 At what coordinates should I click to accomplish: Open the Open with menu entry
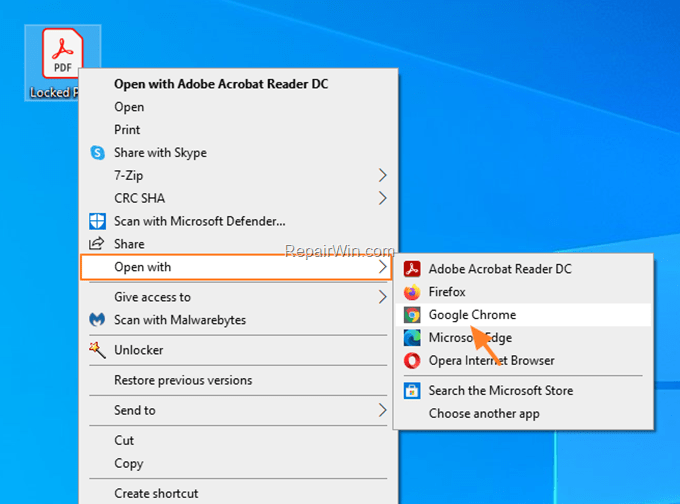236,267
